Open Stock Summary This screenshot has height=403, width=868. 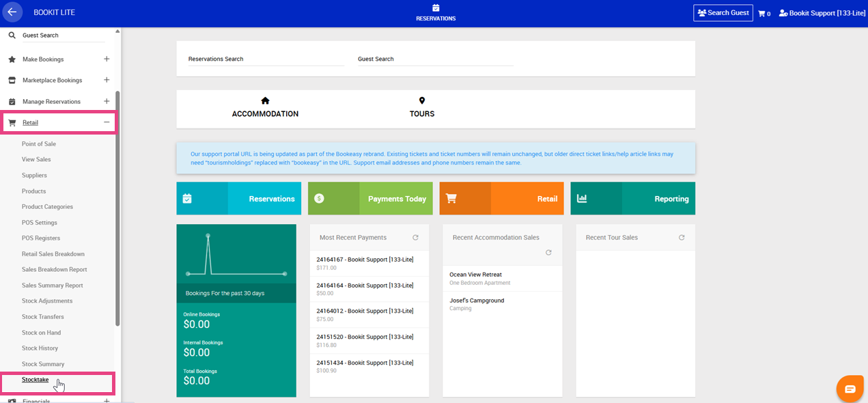(43, 364)
